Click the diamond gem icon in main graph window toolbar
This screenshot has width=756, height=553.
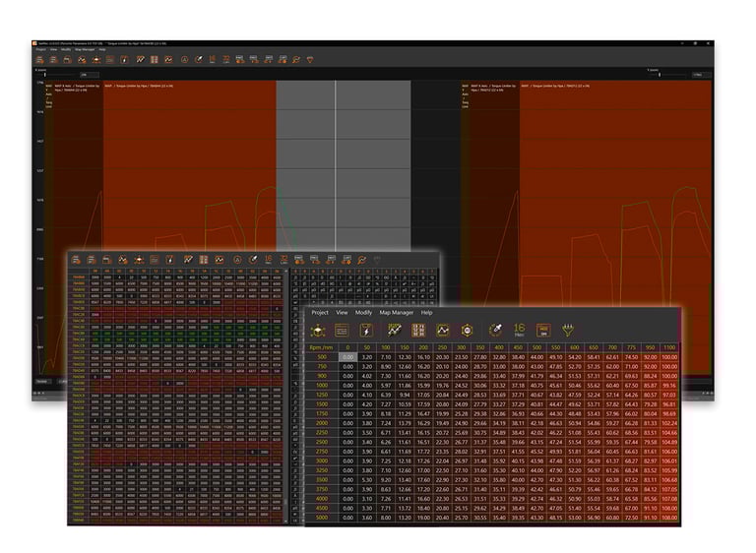[310, 59]
